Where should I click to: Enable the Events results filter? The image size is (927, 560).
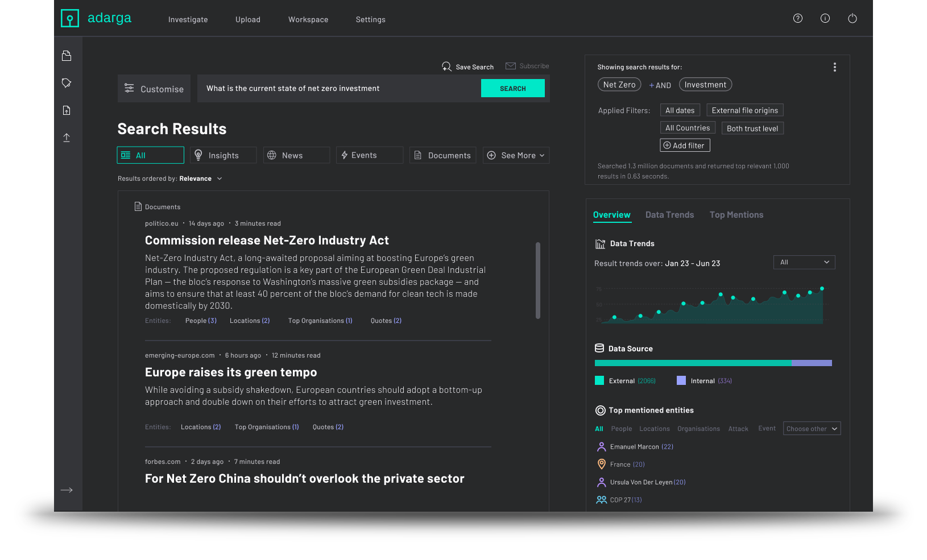(369, 155)
